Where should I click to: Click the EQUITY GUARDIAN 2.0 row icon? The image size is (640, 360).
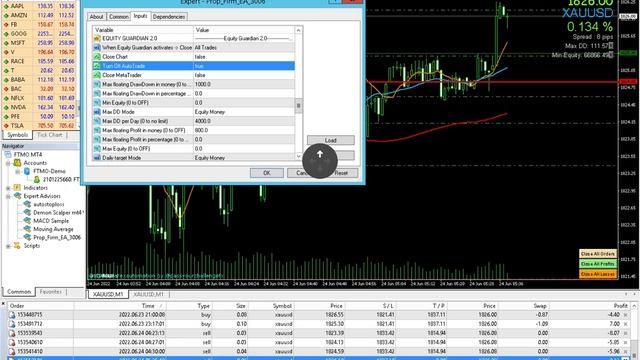97,38
